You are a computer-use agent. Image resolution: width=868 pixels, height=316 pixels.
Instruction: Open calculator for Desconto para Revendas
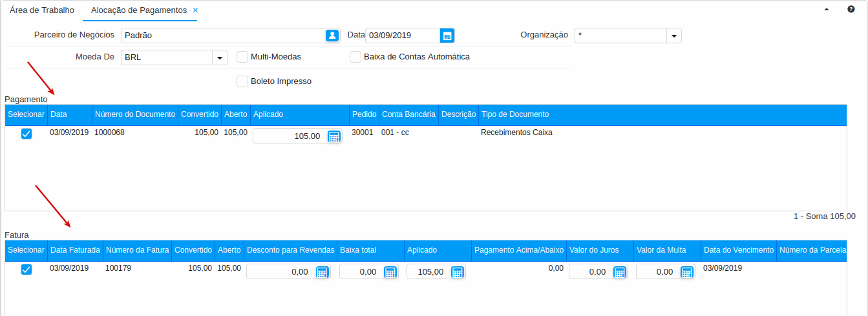pos(322,272)
